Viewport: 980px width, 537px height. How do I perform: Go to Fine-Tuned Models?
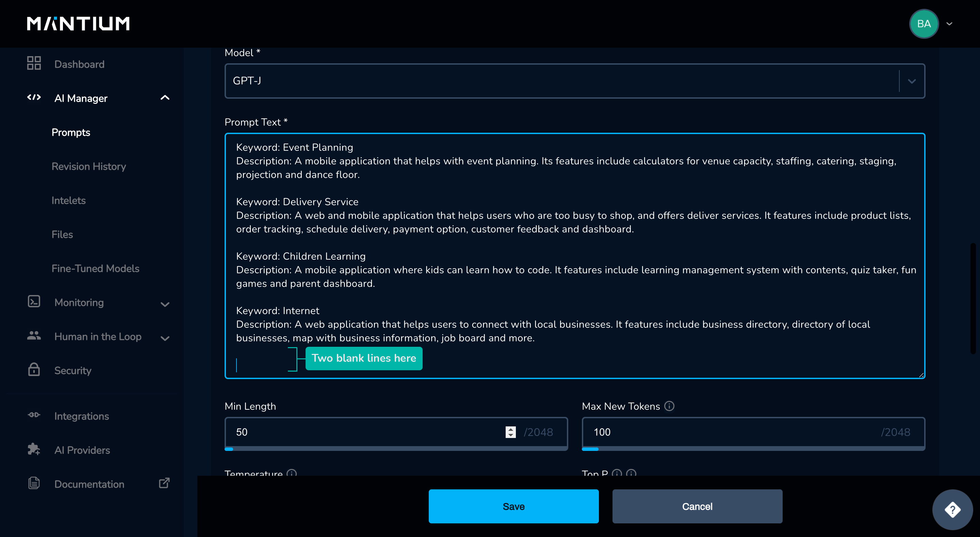(95, 268)
